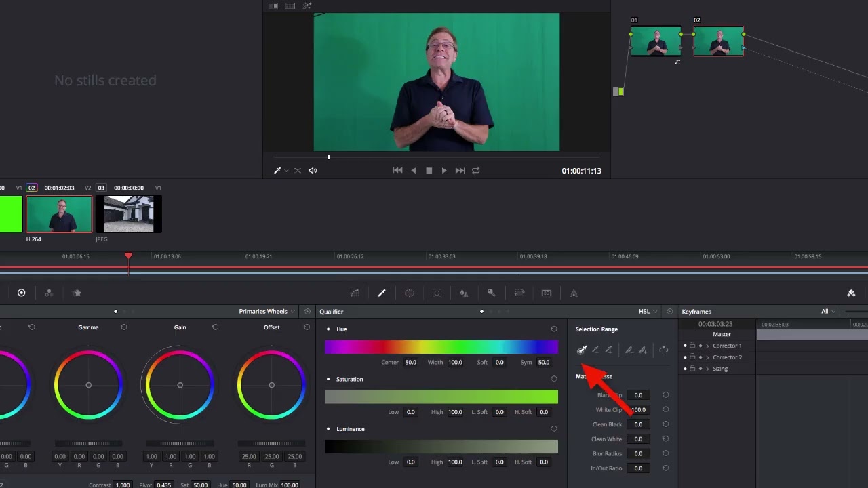
Task: Select the feather add tool
Action: click(x=643, y=350)
